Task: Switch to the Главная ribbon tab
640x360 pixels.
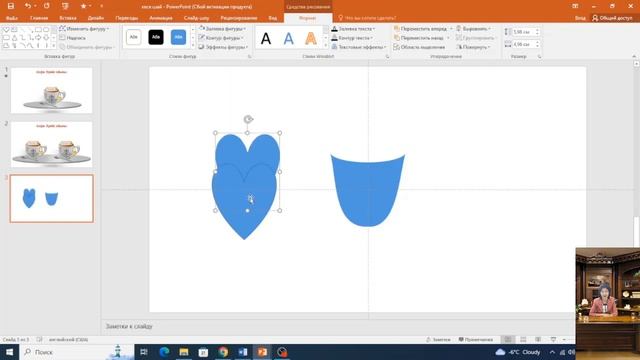Action: 39,18
